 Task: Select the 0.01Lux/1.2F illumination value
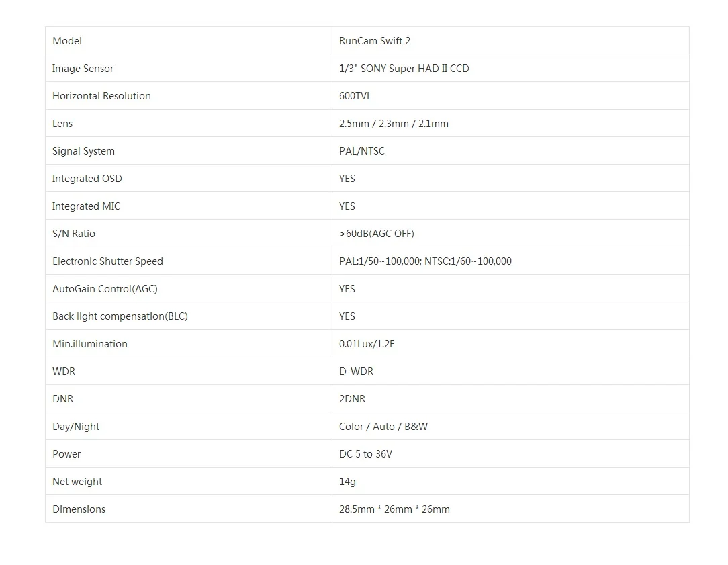tap(366, 344)
